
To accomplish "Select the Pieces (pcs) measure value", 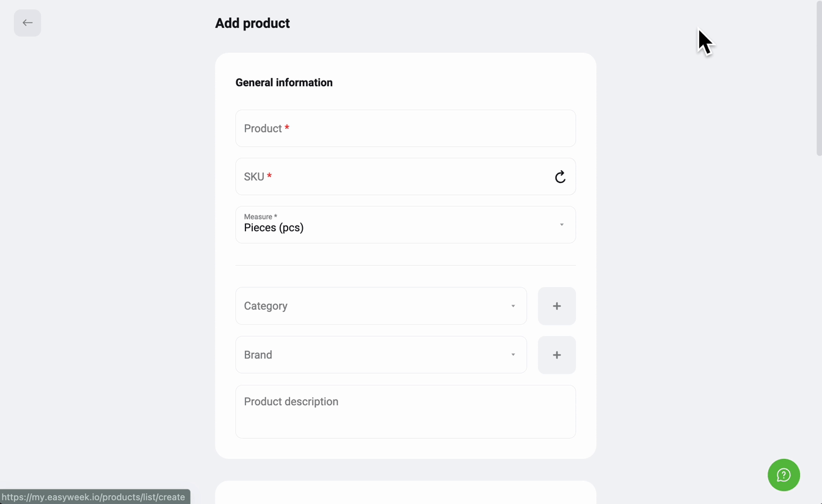I will pos(274,228).
